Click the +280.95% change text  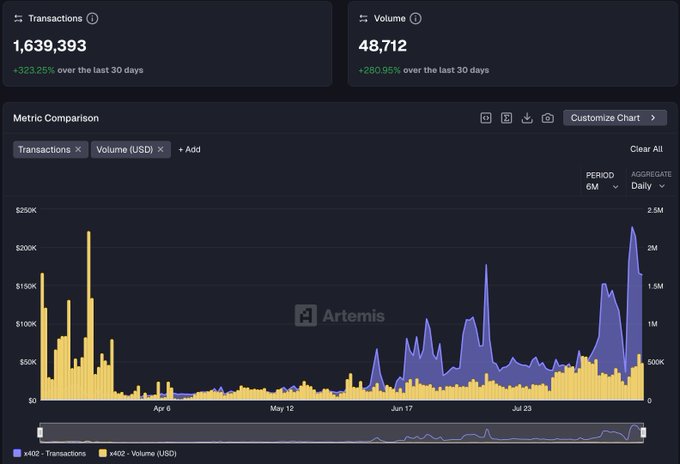coord(379,70)
